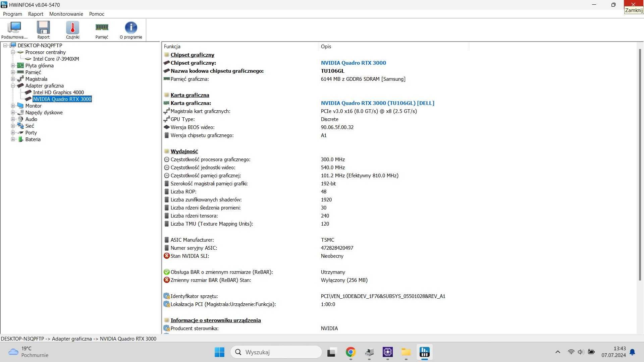Viewport: 644px width, 362px height.
Task: Expand the Monitor tree node
Action: pos(13,106)
